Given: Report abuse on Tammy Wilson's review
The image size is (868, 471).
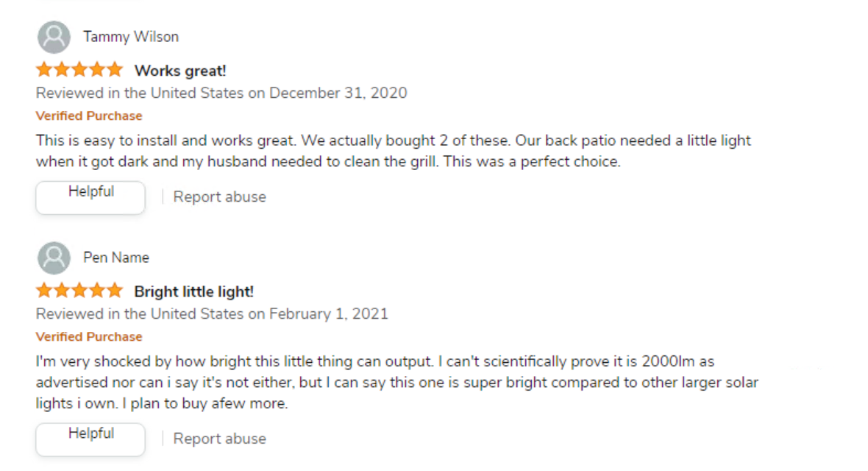Looking at the screenshot, I should coord(219,197).
